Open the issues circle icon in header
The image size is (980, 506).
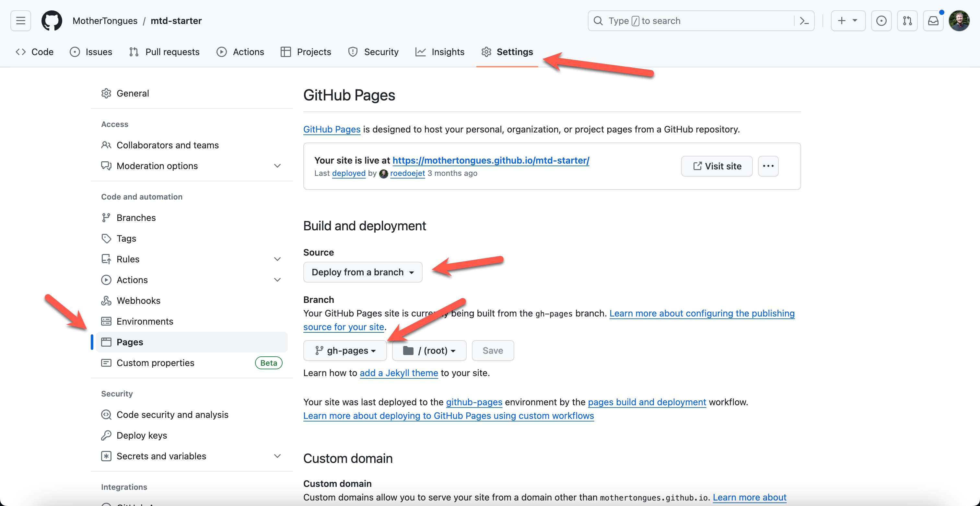pyautogui.click(x=881, y=20)
